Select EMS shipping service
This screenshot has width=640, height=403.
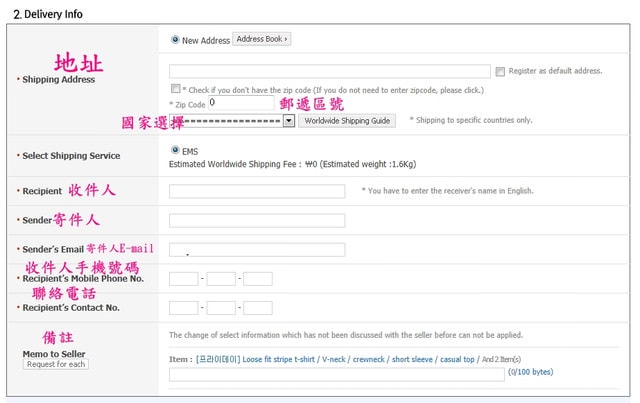175,150
